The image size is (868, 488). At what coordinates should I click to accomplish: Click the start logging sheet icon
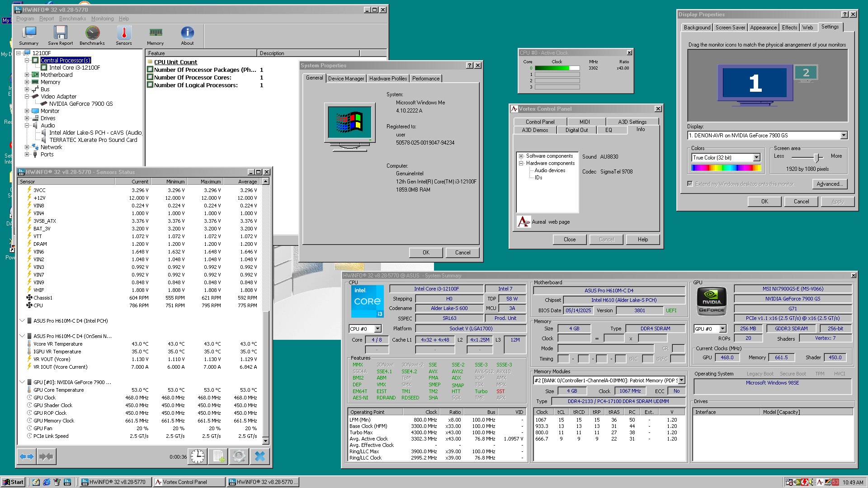pos(218,456)
